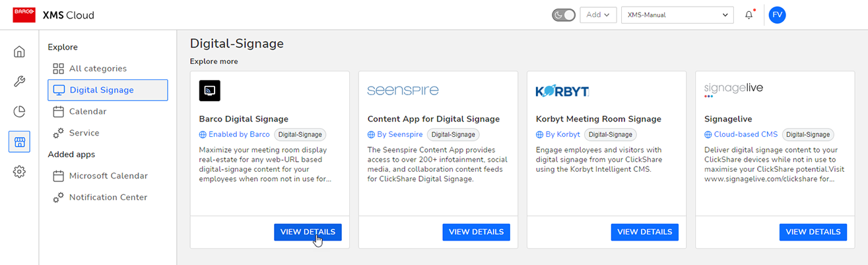Image resolution: width=868 pixels, height=265 pixels.
Task: Toggle dark mode switch
Action: point(564,15)
